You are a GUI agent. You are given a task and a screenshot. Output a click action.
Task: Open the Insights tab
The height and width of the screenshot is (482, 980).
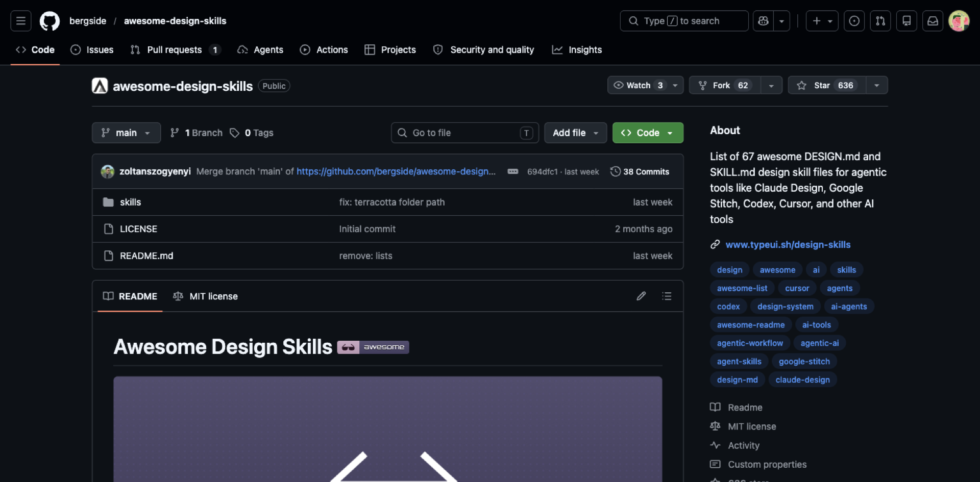pyautogui.click(x=577, y=49)
